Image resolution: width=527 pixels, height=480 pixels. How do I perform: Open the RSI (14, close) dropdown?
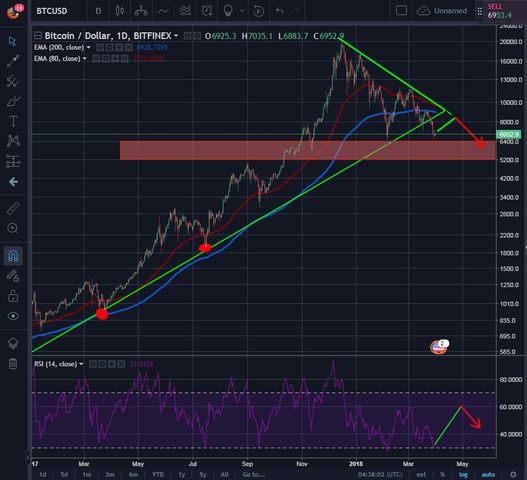pyautogui.click(x=81, y=364)
